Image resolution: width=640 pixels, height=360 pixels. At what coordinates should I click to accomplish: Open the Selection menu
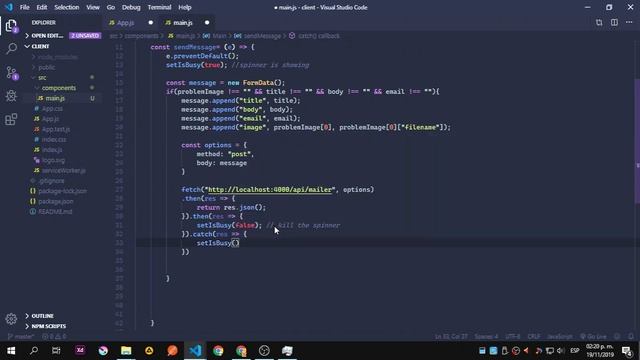click(x=67, y=7)
